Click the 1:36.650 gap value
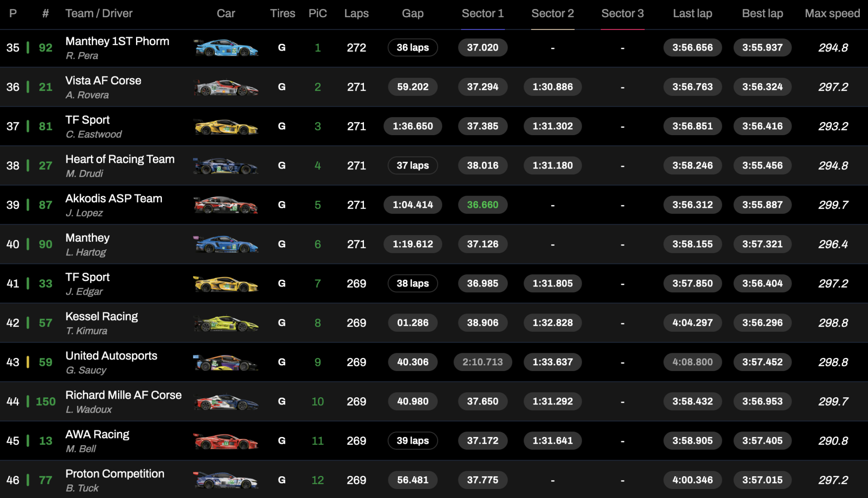Screen dimensions: 868x498 point(413,126)
